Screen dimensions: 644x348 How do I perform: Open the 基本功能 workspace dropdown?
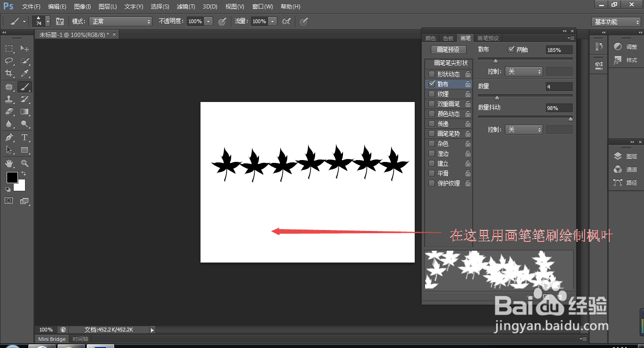pos(616,22)
